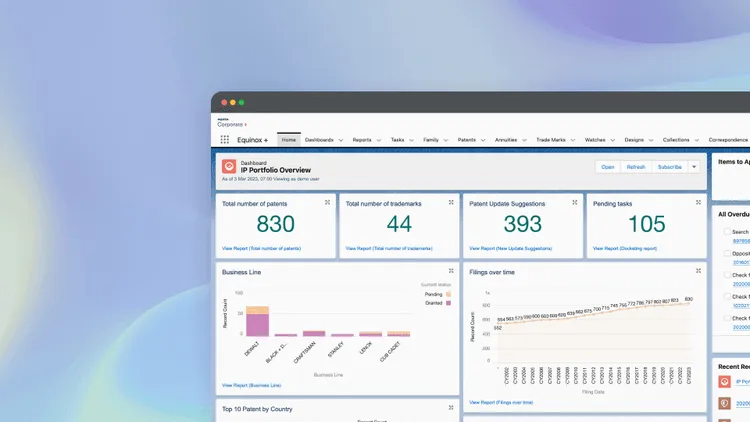This screenshot has height=422, width=750.
Task: Open the app launcher grid icon
Action: 224,140
